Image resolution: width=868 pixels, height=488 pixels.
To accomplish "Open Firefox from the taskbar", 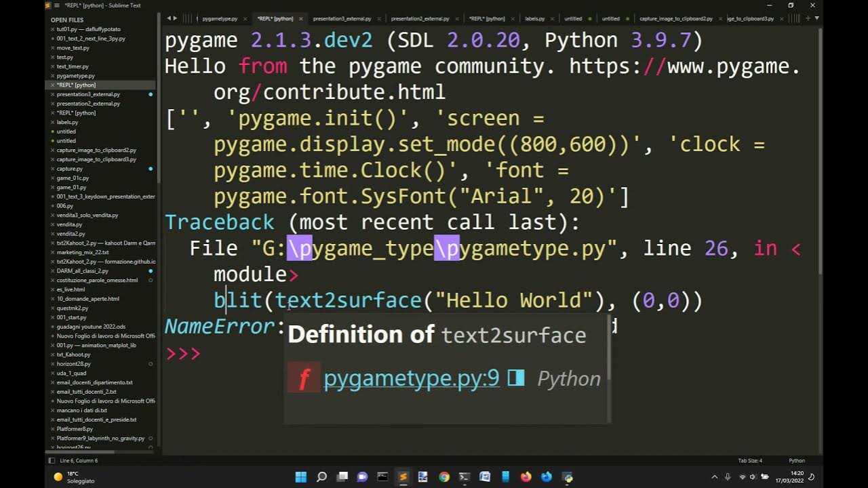I will tap(526, 476).
